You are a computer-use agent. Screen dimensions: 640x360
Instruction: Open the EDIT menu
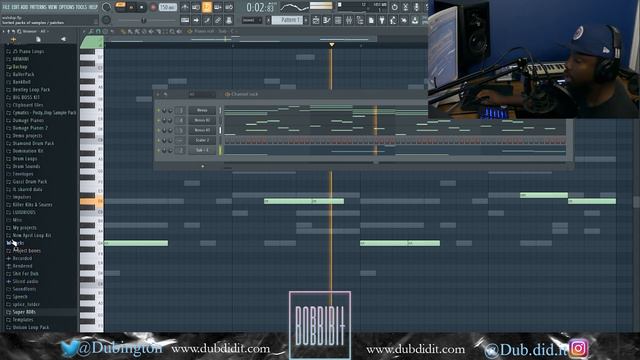tap(16, 7)
